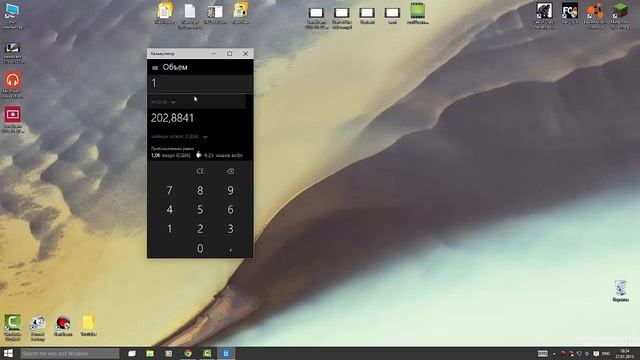This screenshot has width=640, height=360.
Task: Select the yellow folder at the bottom left
Action: click(x=89, y=326)
